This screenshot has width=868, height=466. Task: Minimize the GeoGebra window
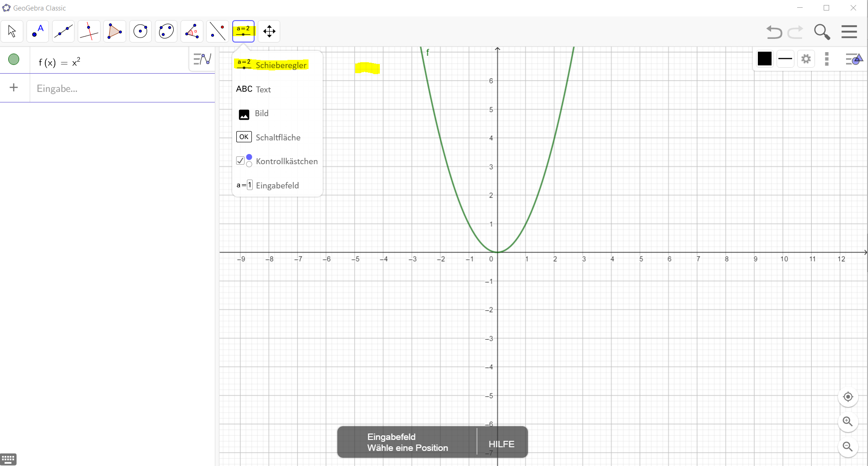pyautogui.click(x=800, y=8)
